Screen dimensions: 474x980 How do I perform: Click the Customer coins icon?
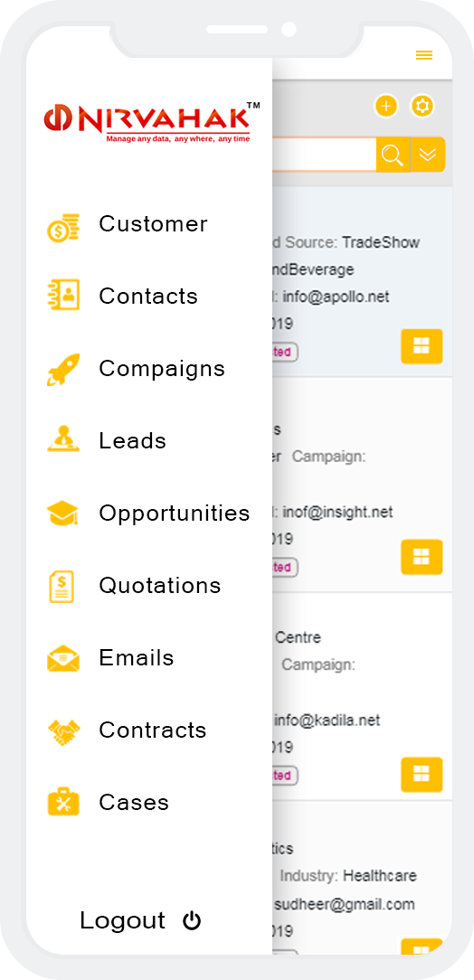[63, 226]
